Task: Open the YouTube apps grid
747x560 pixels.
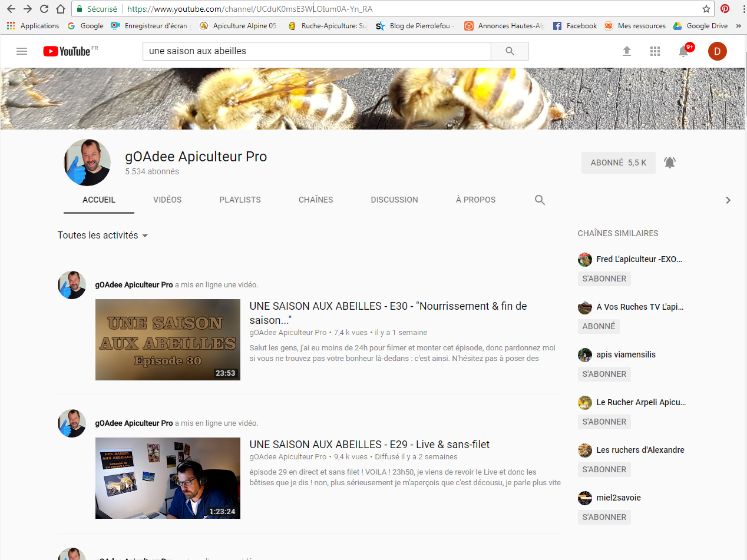Action: click(x=655, y=51)
